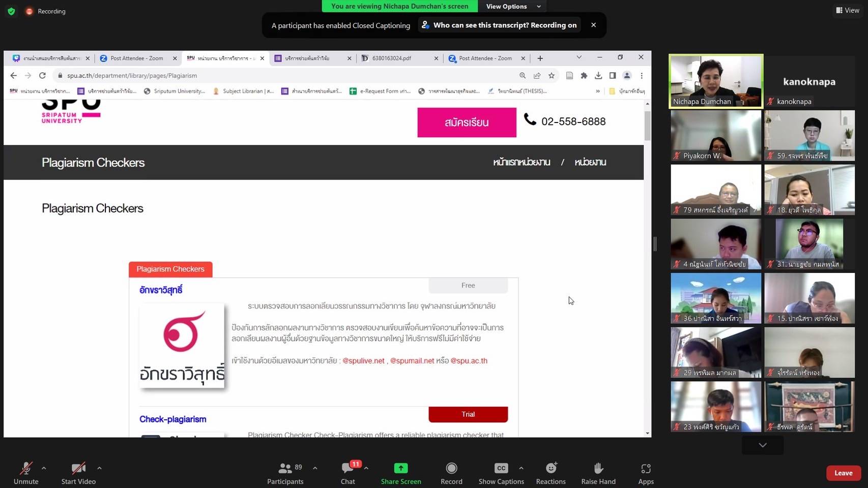Leave the meeting
The height and width of the screenshot is (488, 868).
843,473
